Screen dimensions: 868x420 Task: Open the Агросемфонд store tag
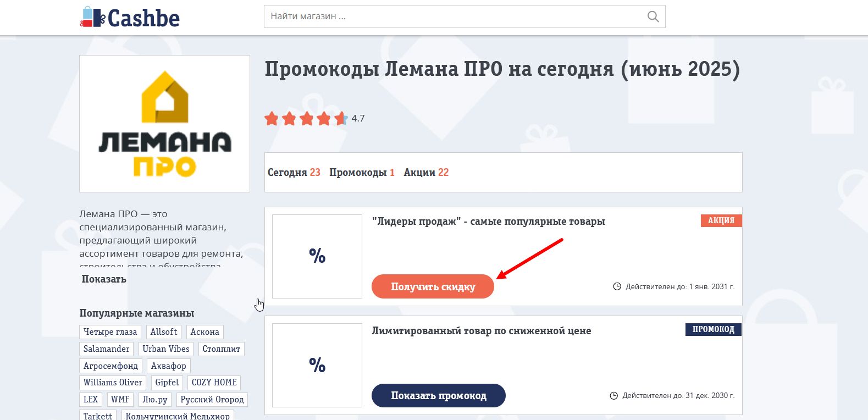[110, 366]
